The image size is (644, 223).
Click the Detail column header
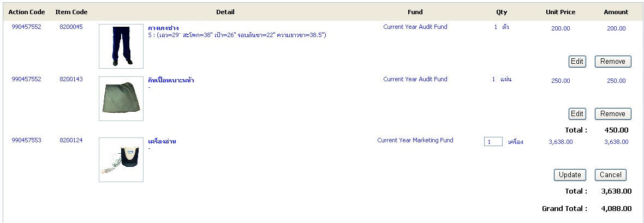tap(225, 12)
